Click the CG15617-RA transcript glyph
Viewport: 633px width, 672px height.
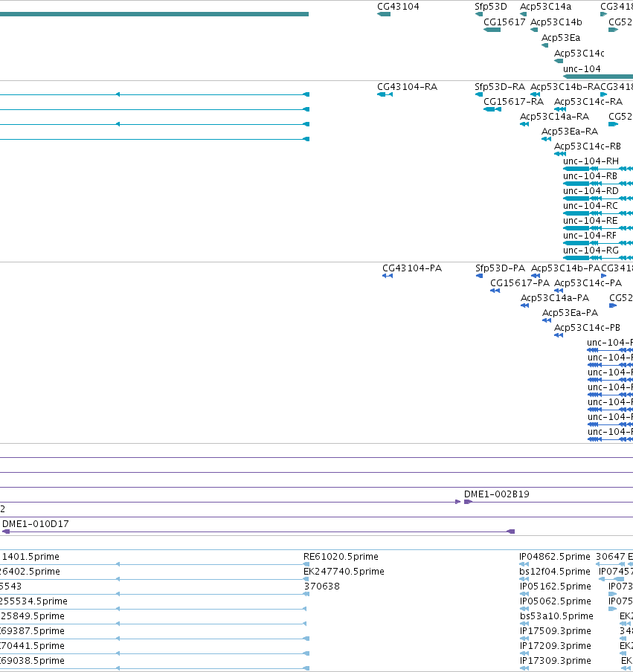tap(492, 109)
